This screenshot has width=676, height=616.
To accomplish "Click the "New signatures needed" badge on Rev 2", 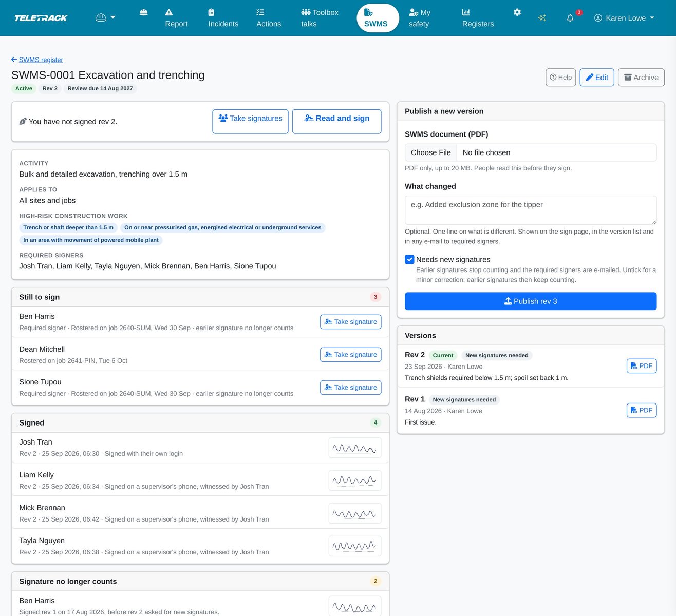I will (497, 355).
